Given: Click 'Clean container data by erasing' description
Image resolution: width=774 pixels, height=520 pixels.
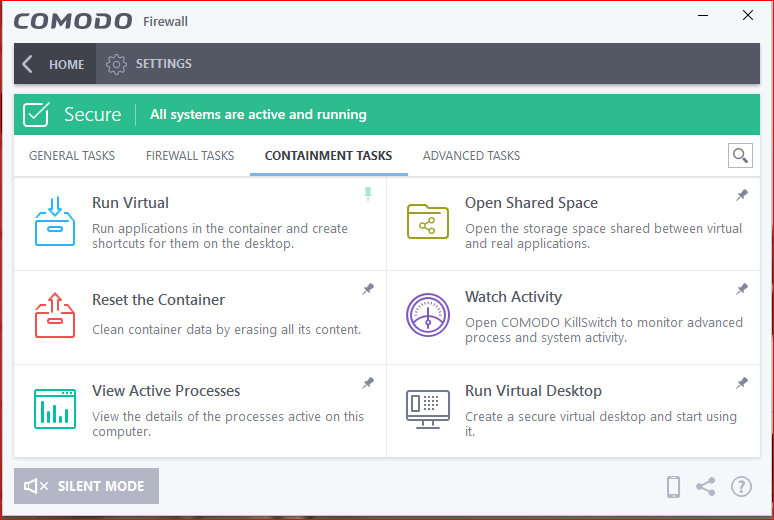Looking at the screenshot, I should [x=227, y=329].
